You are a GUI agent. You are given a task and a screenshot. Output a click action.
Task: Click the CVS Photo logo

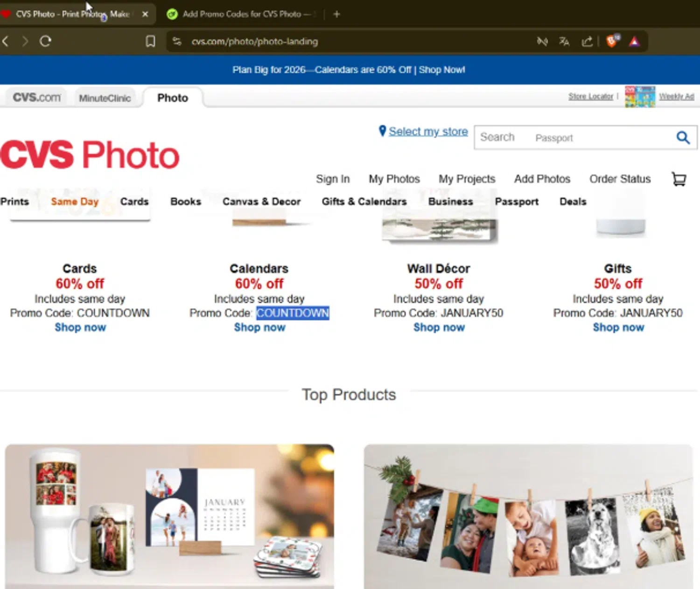(90, 154)
